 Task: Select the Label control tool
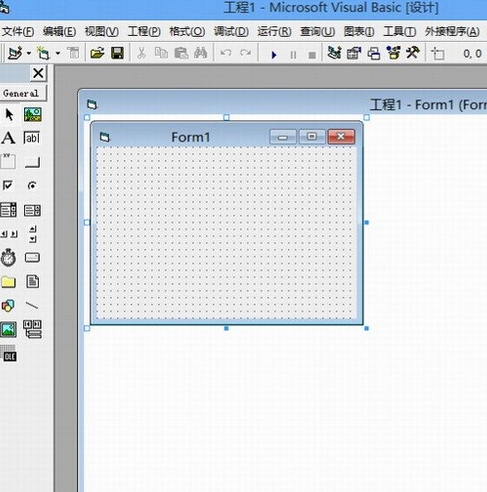click(8, 138)
